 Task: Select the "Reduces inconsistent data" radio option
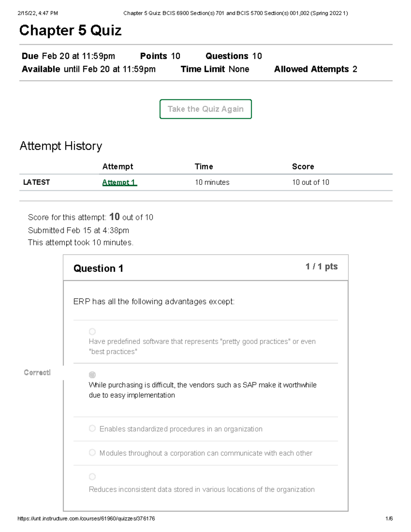92,477
